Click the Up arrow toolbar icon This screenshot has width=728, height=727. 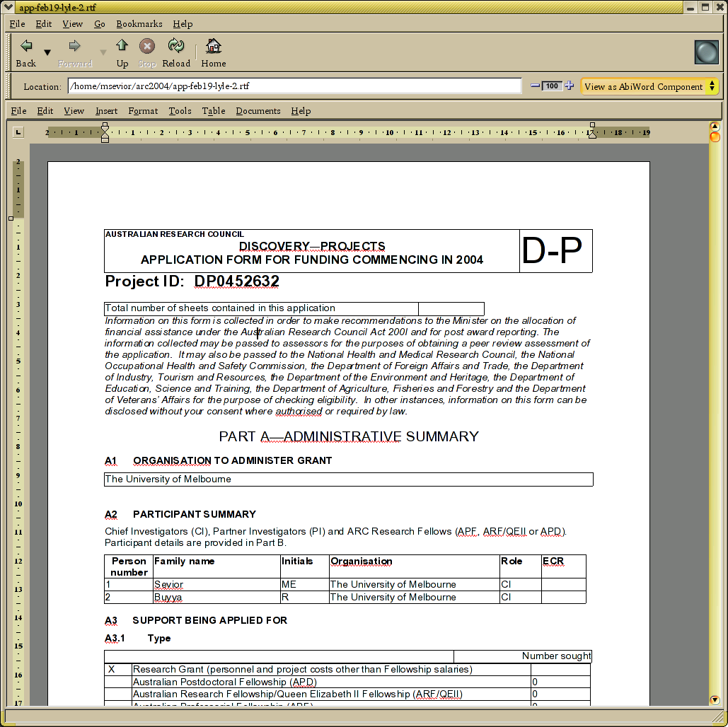122,47
